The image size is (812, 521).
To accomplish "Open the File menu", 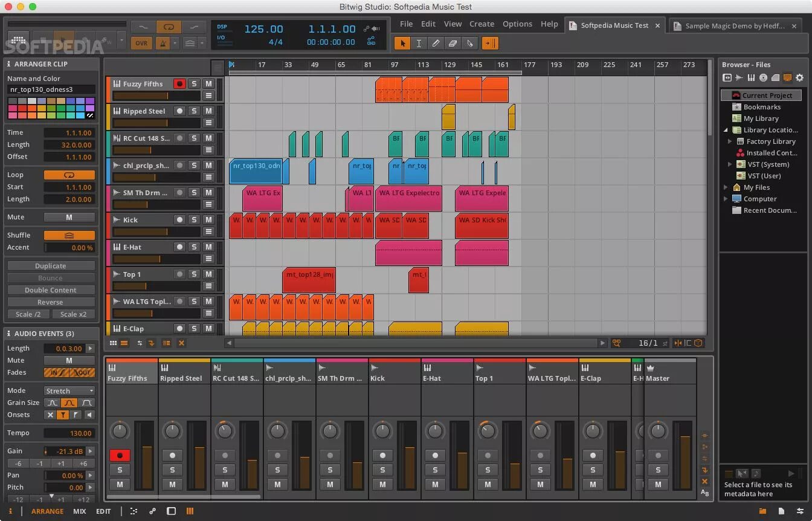I will [406, 24].
